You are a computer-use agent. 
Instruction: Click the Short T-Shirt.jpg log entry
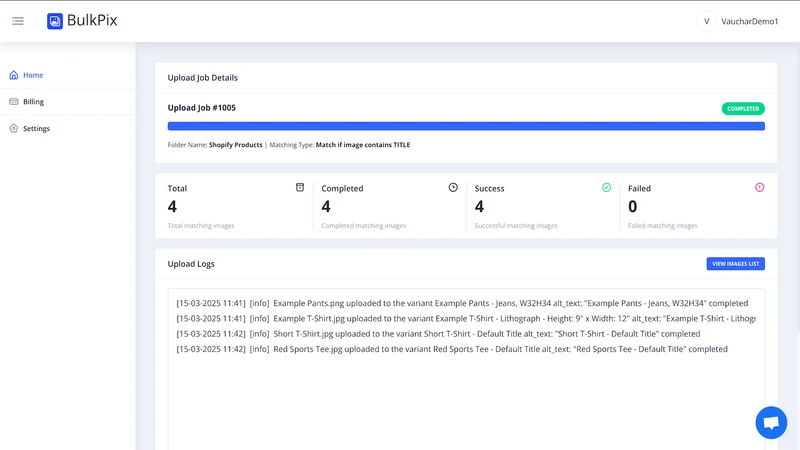click(438, 334)
